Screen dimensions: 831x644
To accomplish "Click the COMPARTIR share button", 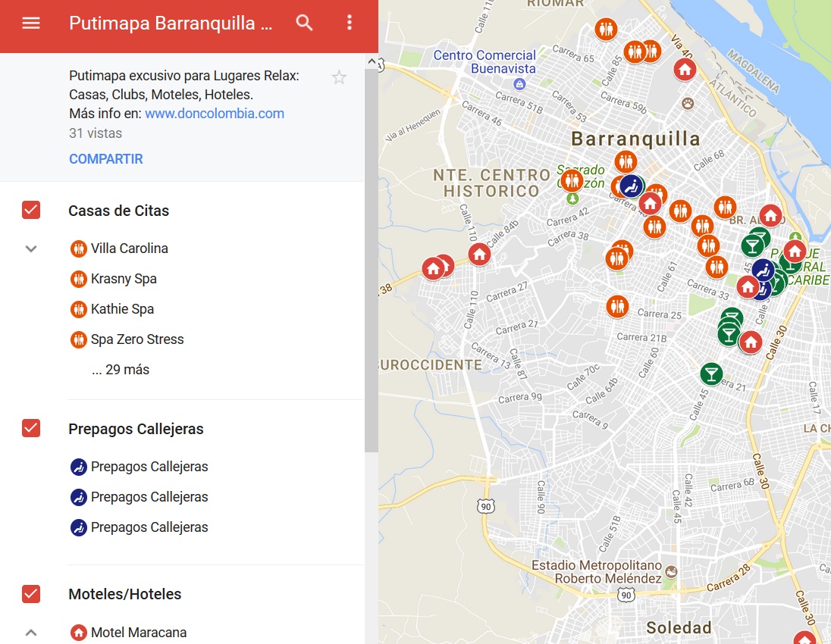I will click(106, 159).
